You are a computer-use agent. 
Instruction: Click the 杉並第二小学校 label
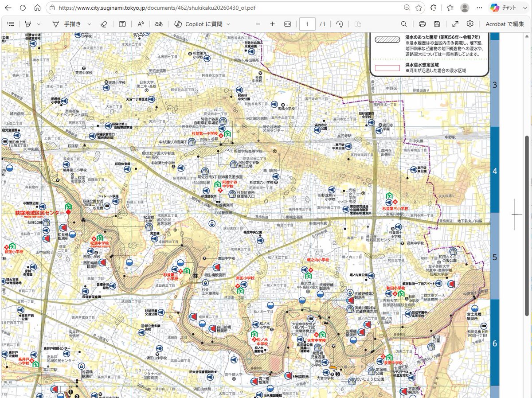tap(171, 277)
